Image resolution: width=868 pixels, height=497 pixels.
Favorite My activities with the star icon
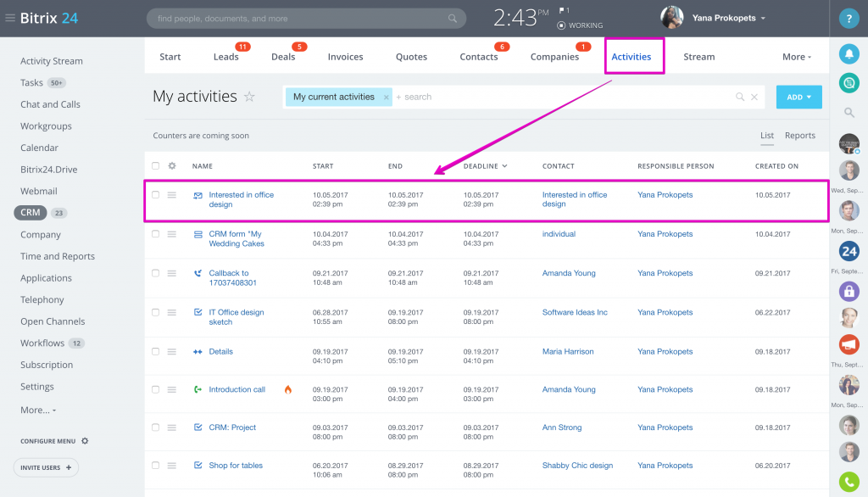(250, 97)
